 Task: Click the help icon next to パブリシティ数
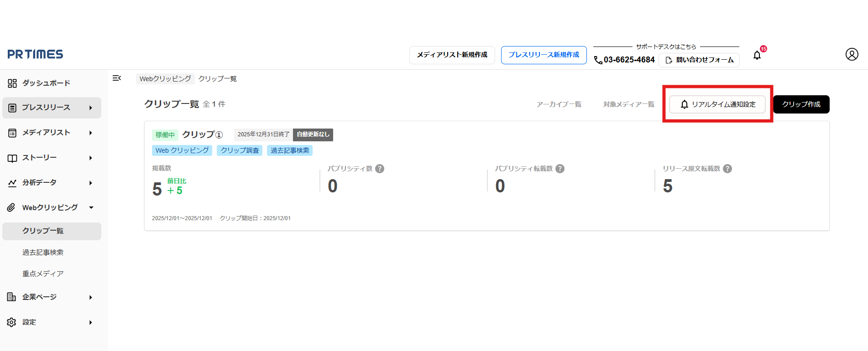pyautogui.click(x=380, y=169)
